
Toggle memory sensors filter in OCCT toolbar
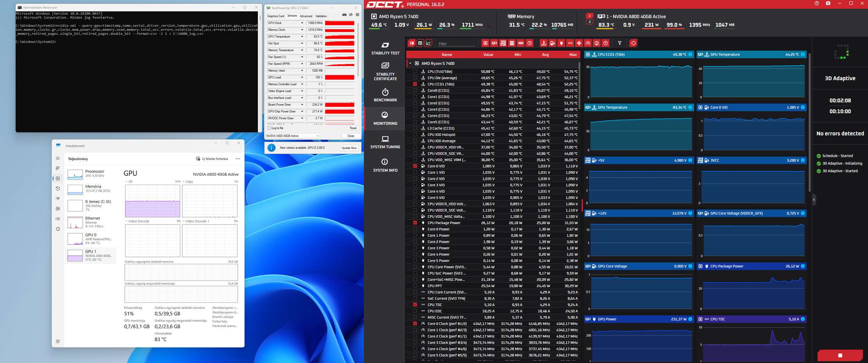[521, 43]
